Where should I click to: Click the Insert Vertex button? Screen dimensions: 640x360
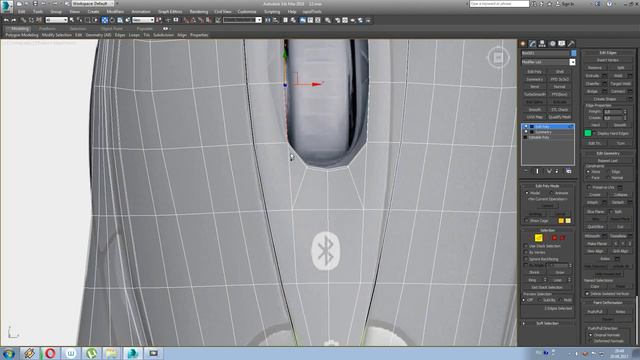tap(608, 60)
